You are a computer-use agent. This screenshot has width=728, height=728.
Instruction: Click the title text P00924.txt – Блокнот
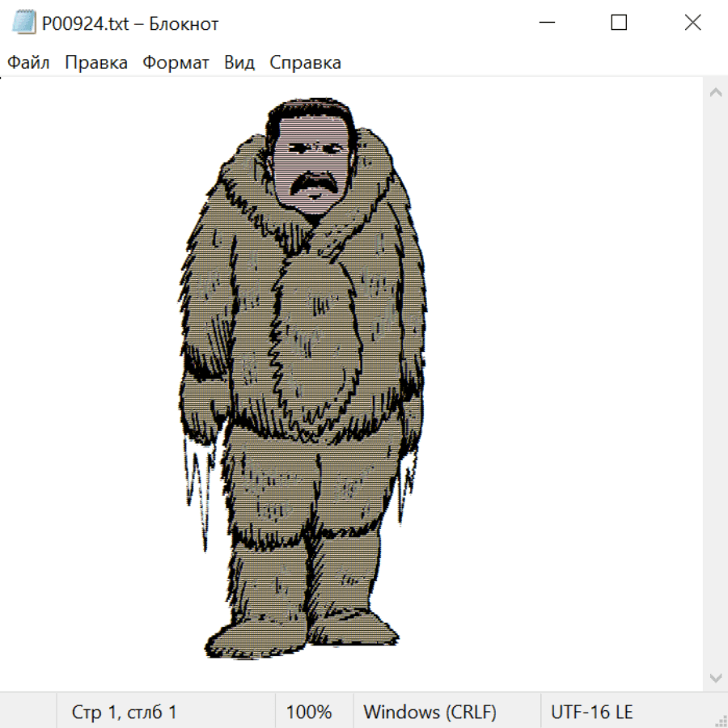(130, 23)
